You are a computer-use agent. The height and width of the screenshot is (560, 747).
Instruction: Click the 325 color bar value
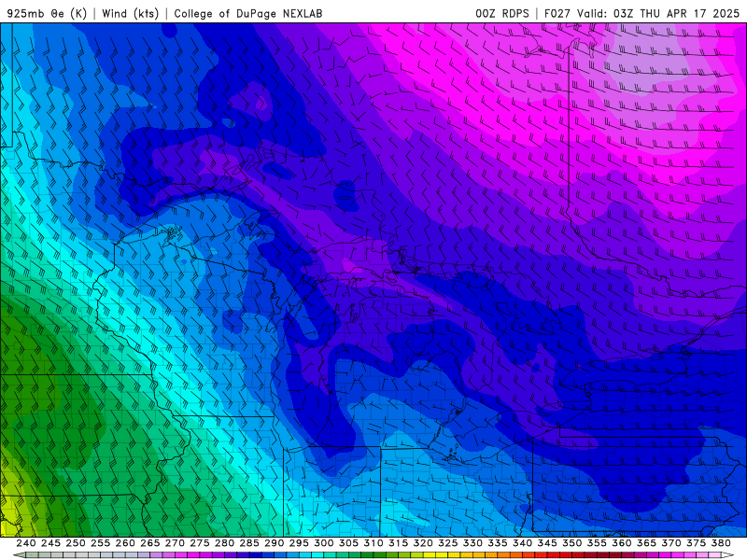coord(448,543)
